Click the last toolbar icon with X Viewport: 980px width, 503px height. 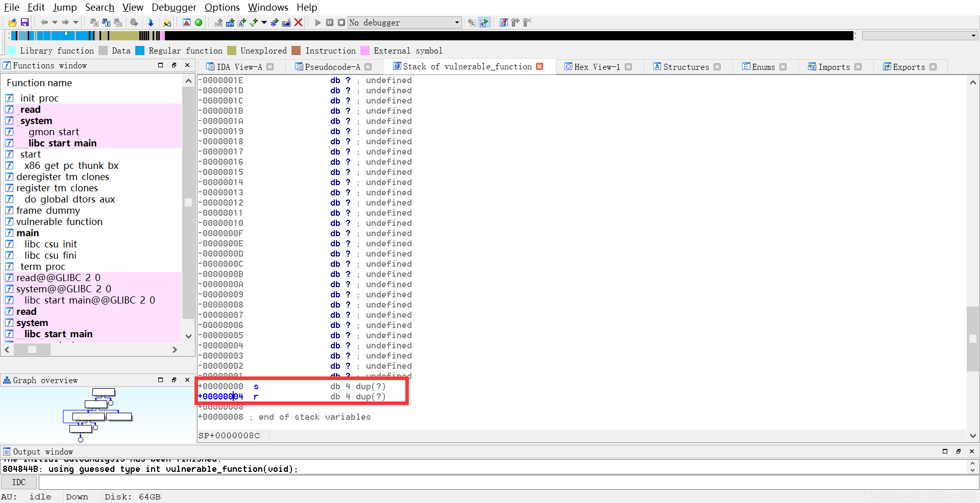(527, 22)
